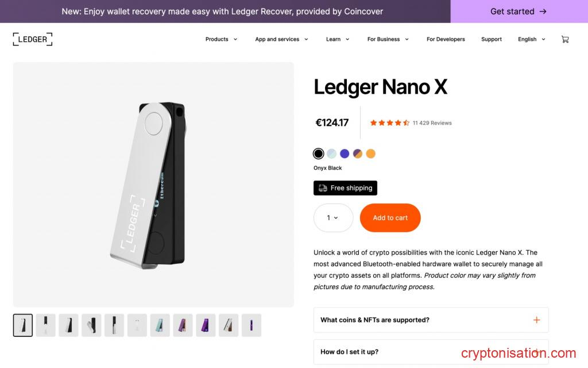
Task: Select the orange color option
Action: click(x=370, y=154)
